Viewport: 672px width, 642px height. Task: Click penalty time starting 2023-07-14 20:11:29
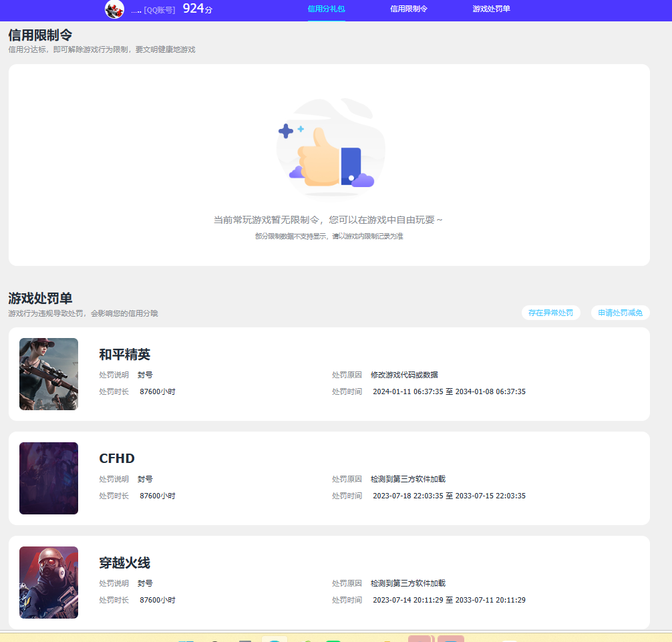point(449,600)
